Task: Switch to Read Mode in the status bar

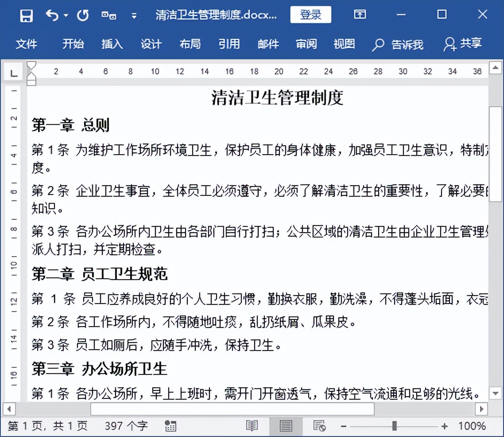Action: pos(252,425)
